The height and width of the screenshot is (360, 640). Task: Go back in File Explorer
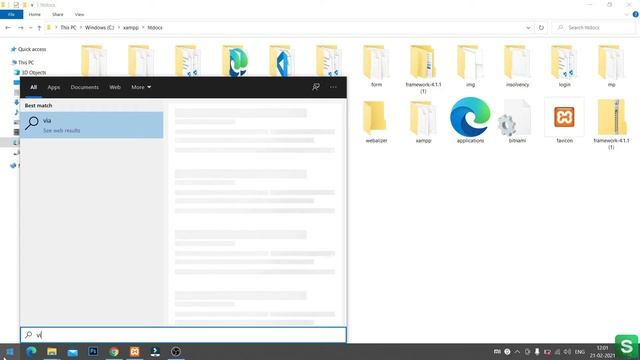coord(8,28)
